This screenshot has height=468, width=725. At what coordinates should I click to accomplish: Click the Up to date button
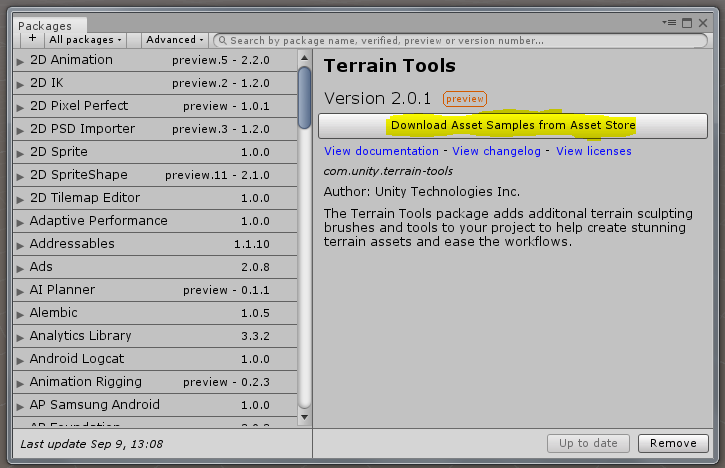click(x=588, y=443)
